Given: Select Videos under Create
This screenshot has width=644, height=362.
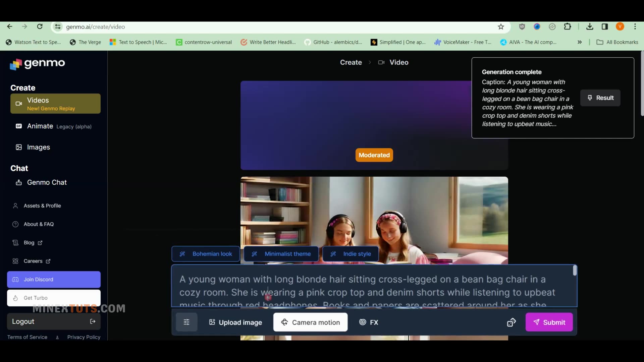Looking at the screenshot, I should pyautogui.click(x=38, y=100).
